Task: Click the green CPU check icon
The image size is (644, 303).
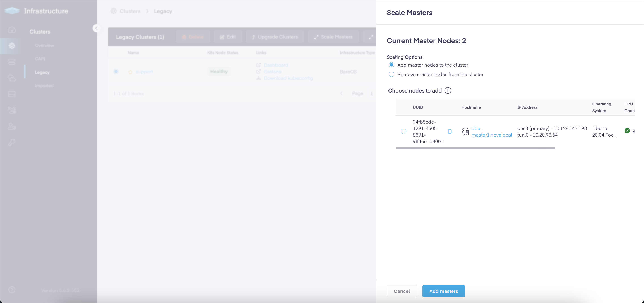Action: click(627, 131)
